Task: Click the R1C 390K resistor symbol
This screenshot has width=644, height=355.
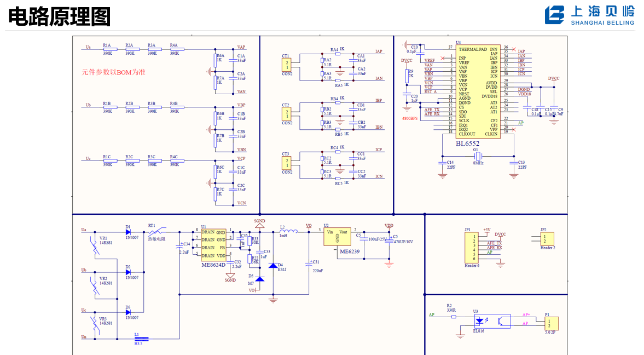Action: tap(110, 161)
